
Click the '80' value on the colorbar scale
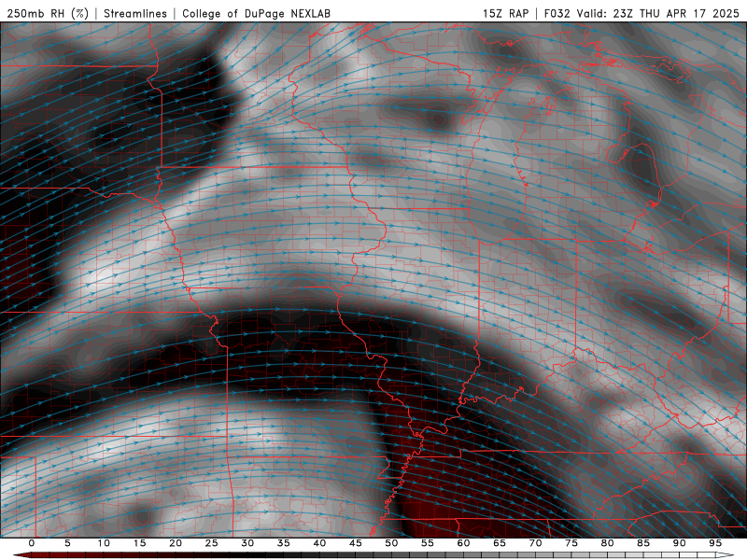608,543
